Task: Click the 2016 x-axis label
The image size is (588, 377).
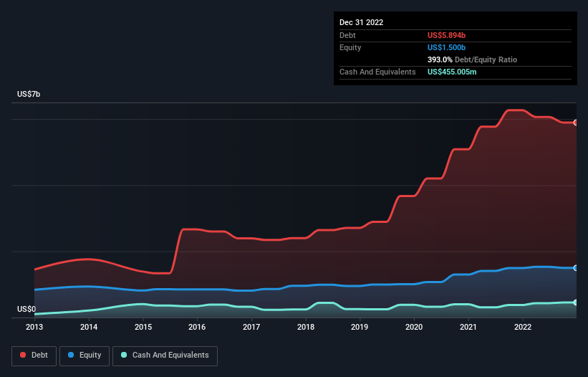Action: [x=197, y=327]
